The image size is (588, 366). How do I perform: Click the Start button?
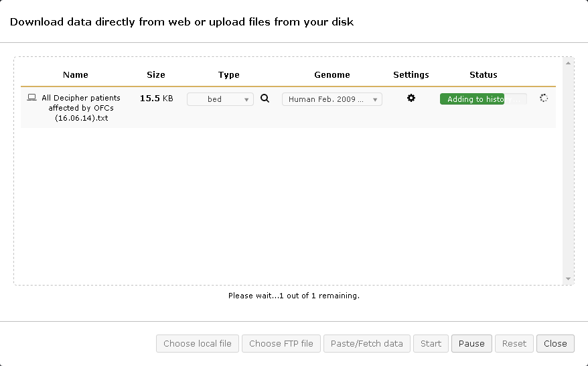pos(431,343)
